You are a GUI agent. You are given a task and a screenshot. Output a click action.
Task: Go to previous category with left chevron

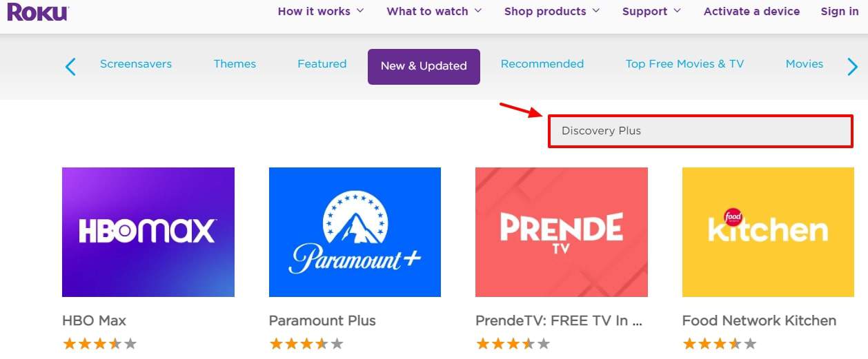tap(70, 66)
